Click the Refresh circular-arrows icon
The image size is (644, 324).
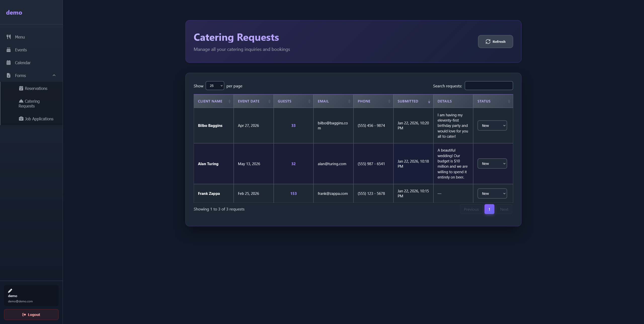488,41
